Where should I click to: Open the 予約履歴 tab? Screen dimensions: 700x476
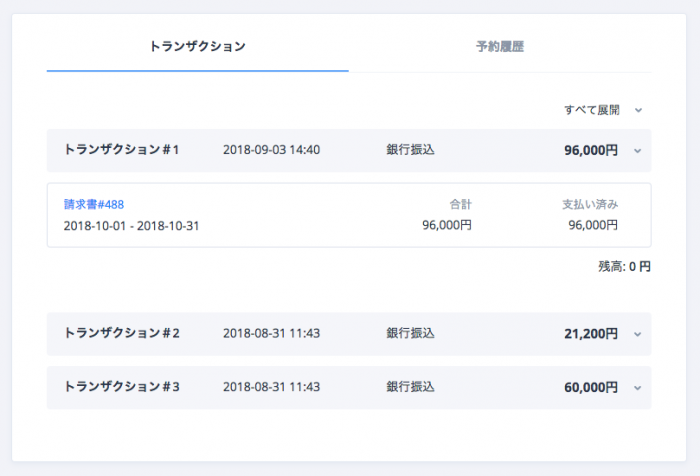pos(500,46)
